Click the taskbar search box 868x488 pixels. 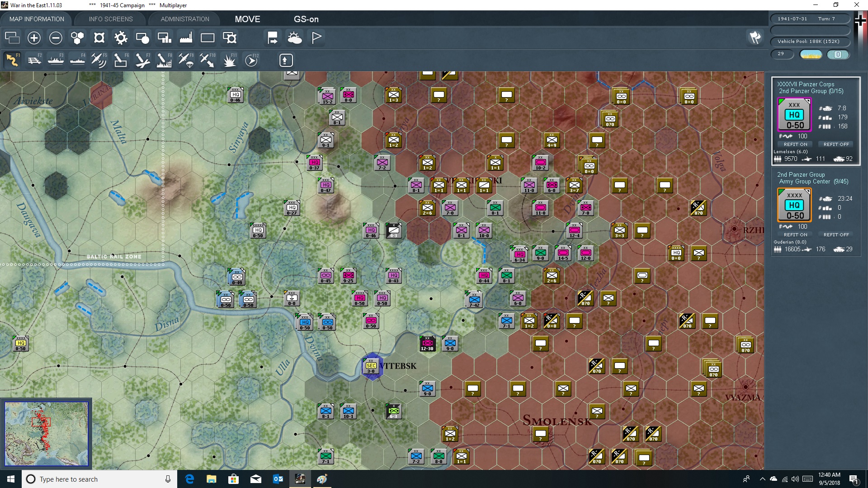99,479
